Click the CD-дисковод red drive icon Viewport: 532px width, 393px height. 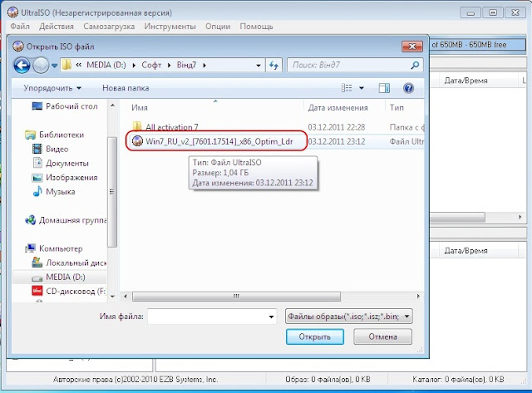tap(37, 291)
